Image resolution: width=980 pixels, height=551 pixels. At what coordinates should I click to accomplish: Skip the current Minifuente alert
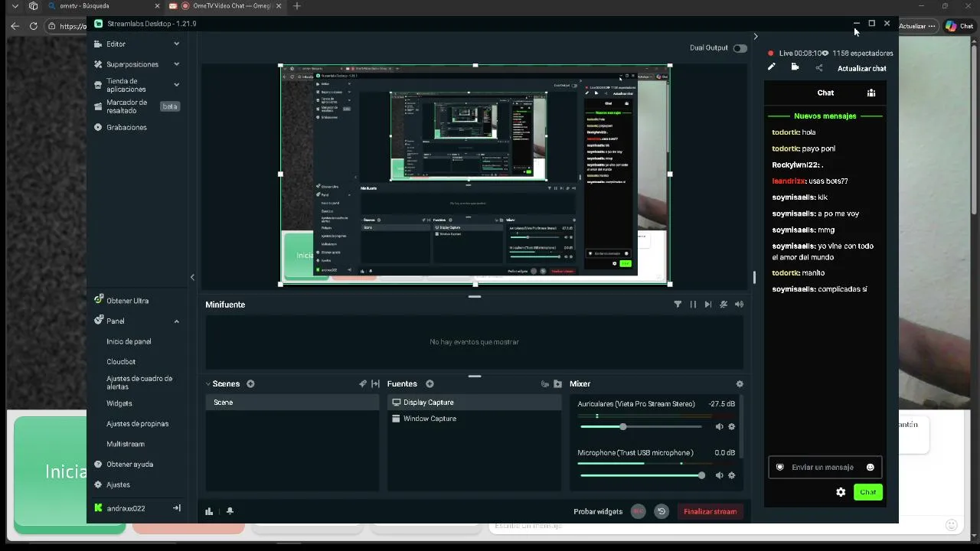708,305
